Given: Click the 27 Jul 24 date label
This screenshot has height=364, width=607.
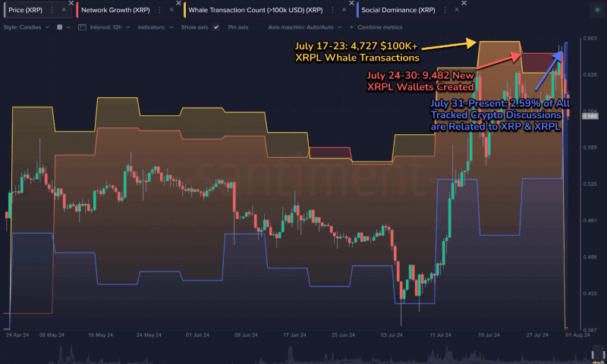Looking at the screenshot, I should 537,335.
